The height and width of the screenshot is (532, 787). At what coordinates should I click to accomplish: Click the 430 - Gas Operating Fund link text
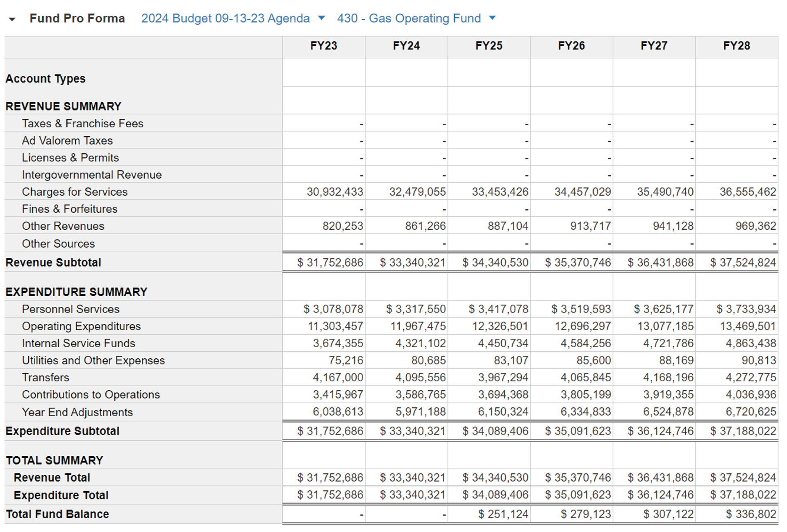pos(409,18)
